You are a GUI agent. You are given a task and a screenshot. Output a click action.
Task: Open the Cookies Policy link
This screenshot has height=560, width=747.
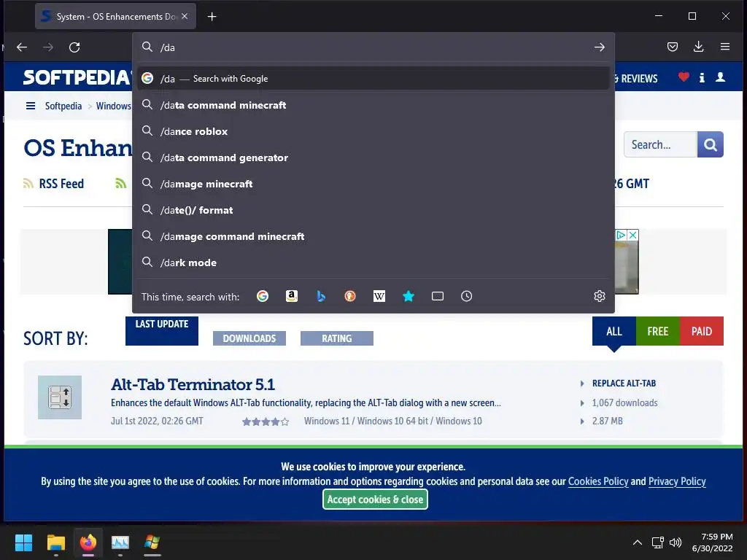click(x=598, y=481)
